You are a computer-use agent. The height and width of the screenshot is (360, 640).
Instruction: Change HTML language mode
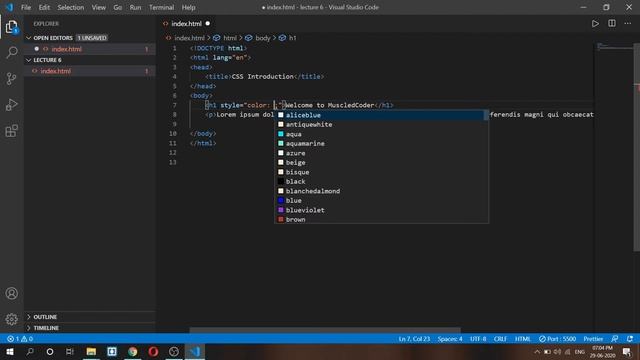[x=523, y=339]
